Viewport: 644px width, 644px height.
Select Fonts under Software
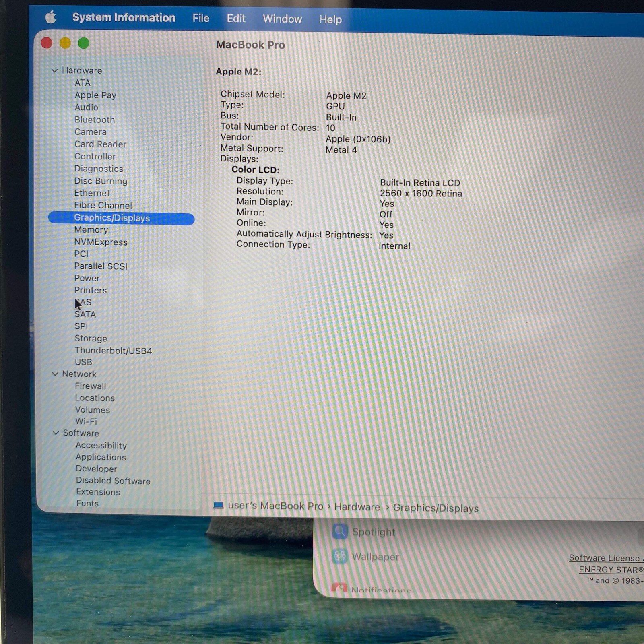point(87,504)
